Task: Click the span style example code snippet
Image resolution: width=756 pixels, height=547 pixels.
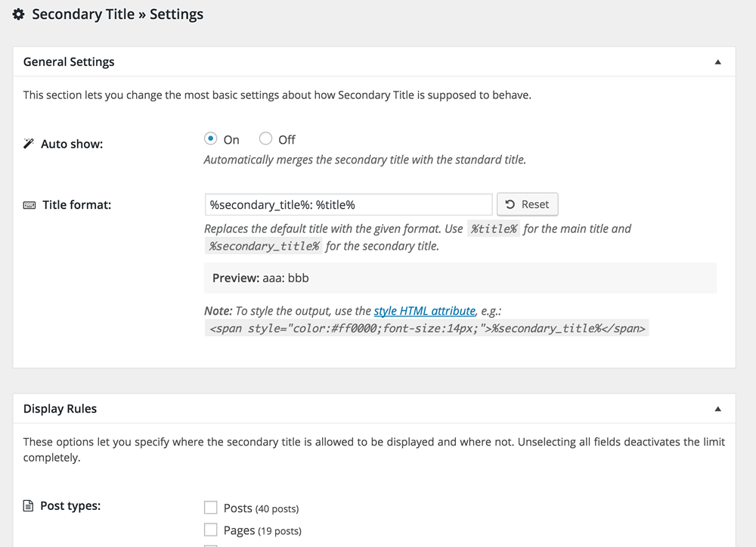Action: (427, 328)
